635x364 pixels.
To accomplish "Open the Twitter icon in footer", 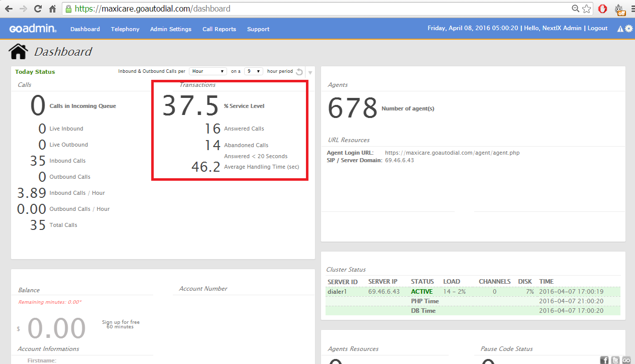I will pyautogui.click(x=615, y=359).
